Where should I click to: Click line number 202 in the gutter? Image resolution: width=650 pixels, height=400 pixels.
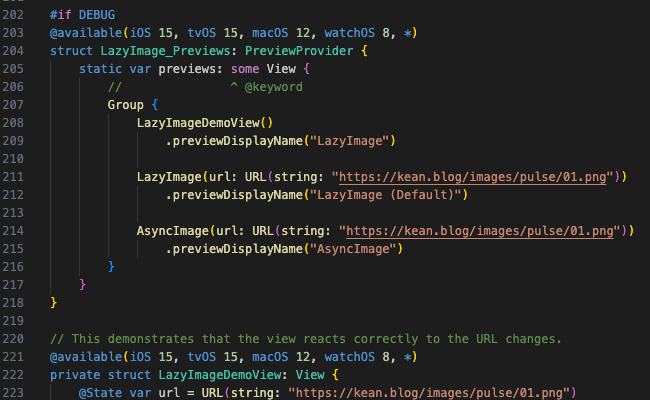tap(13, 15)
